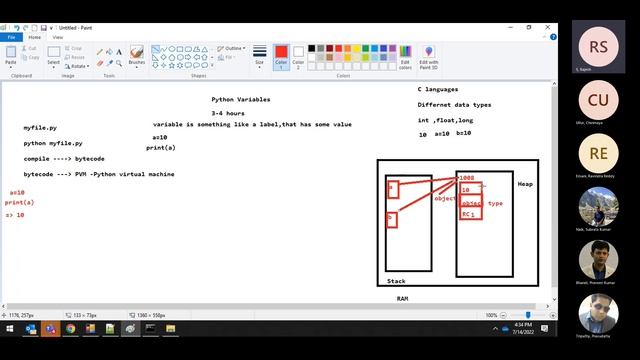640x360 pixels.
Task: Open the Rotate dropdown
Action: tap(77, 66)
